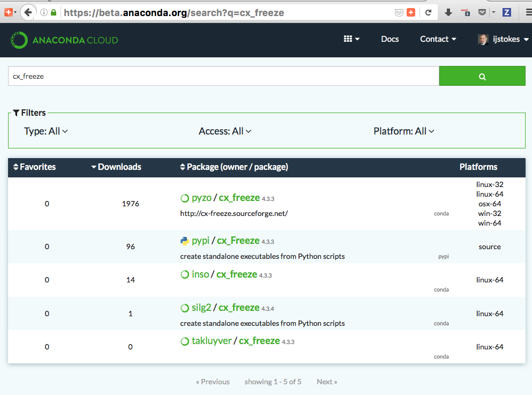Open the Docs menu item

click(x=389, y=39)
